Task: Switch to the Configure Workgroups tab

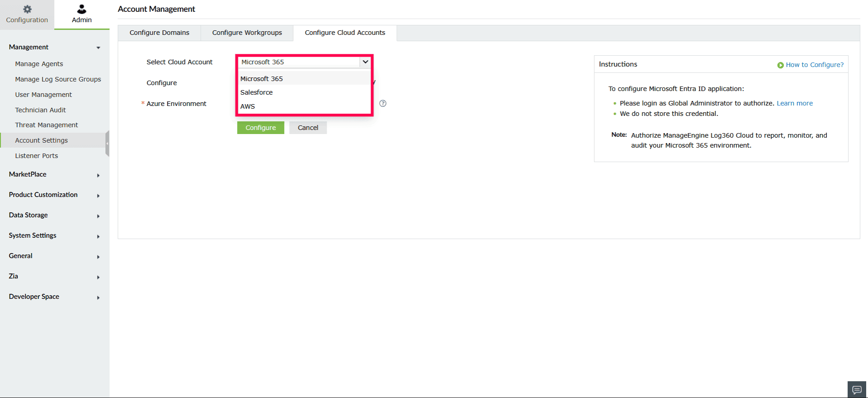Action: (247, 33)
